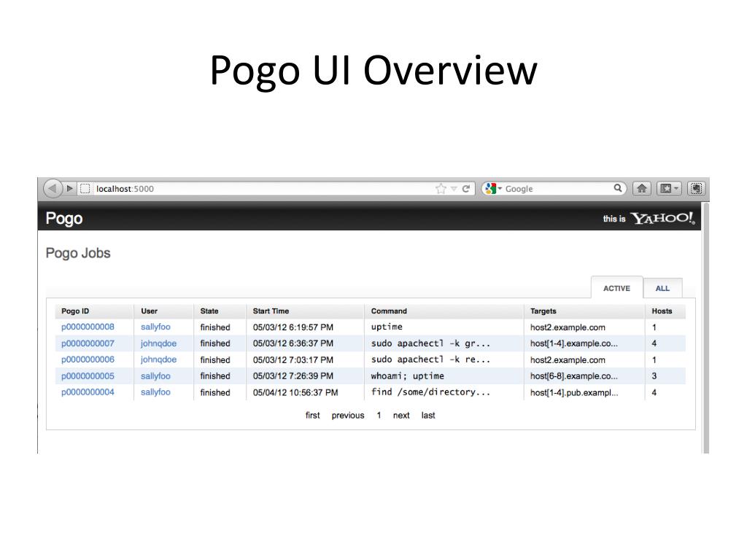747x560 pixels.
Task: Switch to the ALL jobs tab
Action: pyautogui.click(x=662, y=288)
